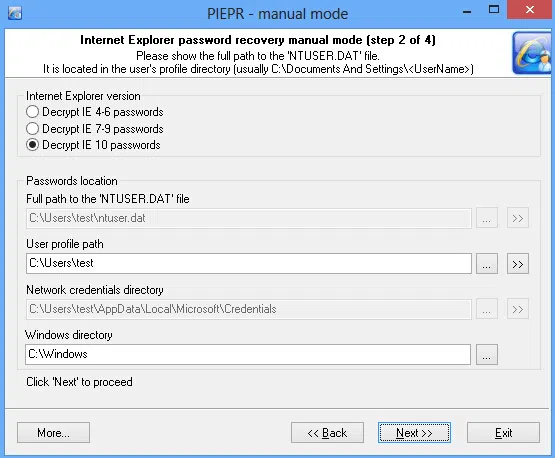The width and height of the screenshot is (555, 458).
Task: Select Decrypt IE 4-6 passwords option
Action: pyautogui.click(x=95, y=112)
